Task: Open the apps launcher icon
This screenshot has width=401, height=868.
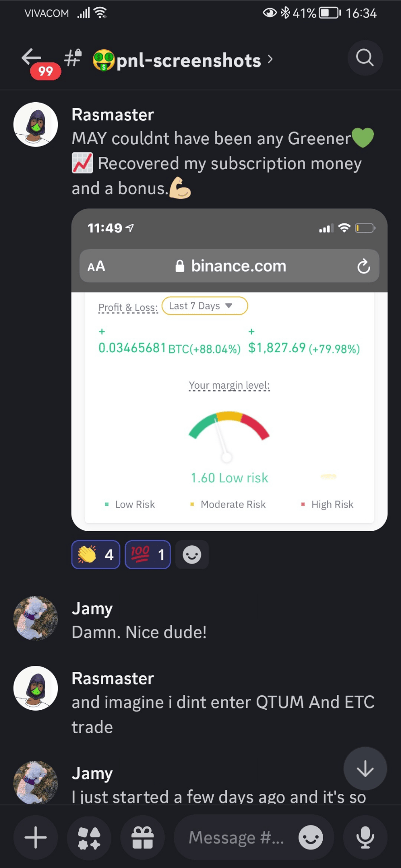Action: pos(89,838)
